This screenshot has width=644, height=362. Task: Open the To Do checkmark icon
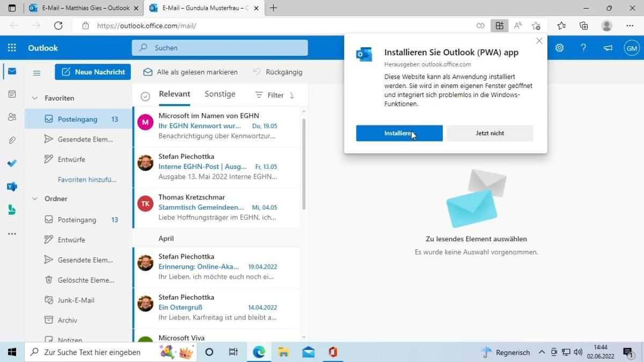point(12,164)
